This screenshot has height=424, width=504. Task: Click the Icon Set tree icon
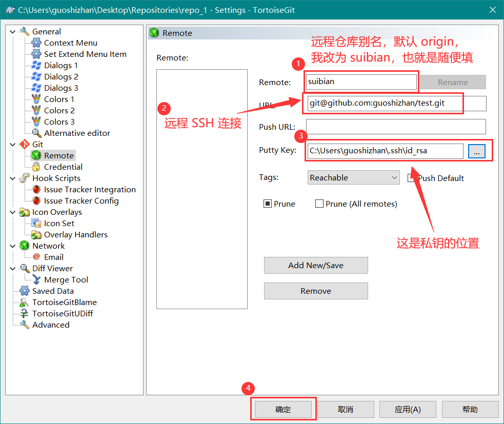(36, 224)
